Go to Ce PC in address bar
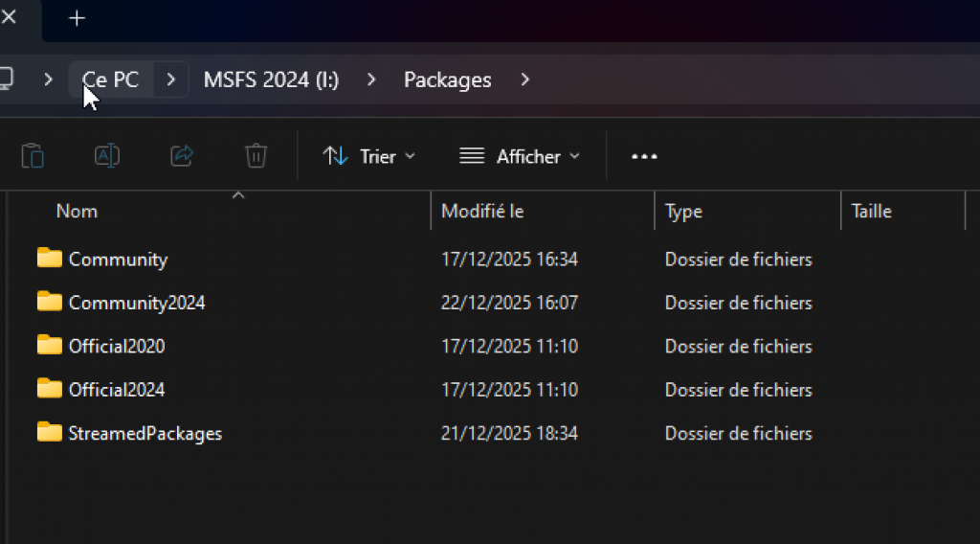 point(111,79)
